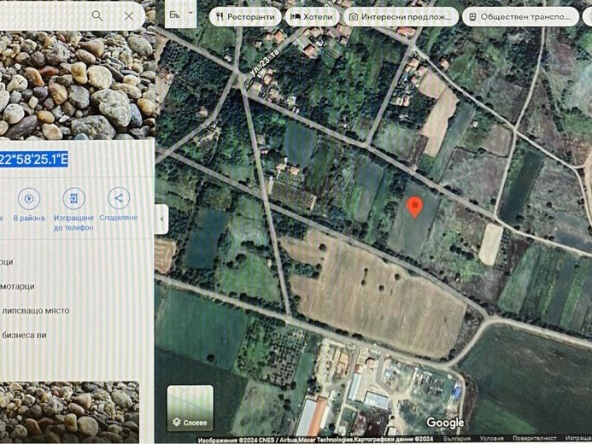Select Интересни предложения chip
The width and height of the screenshot is (592, 444).
pyautogui.click(x=401, y=17)
